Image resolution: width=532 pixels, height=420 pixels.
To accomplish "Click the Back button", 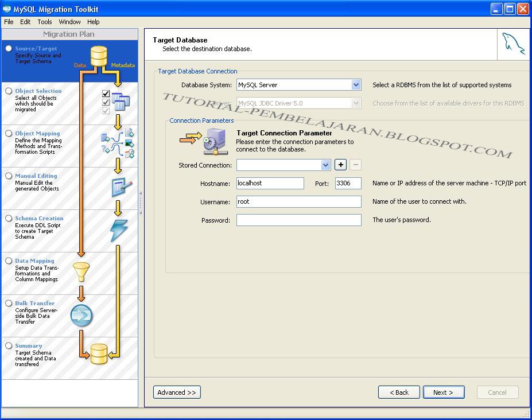I will click(x=399, y=392).
